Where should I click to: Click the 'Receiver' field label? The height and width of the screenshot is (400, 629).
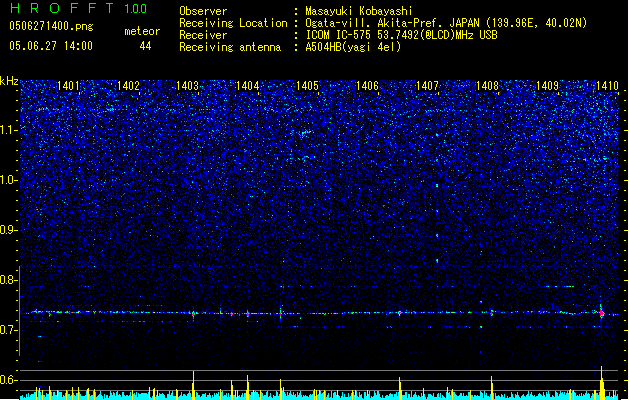click(203, 35)
